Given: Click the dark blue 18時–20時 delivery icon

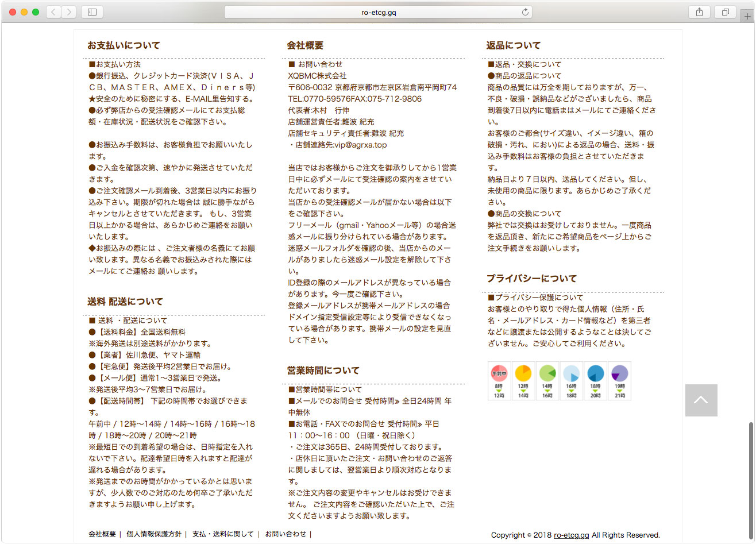Looking at the screenshot, I should [x=595, y=380].
